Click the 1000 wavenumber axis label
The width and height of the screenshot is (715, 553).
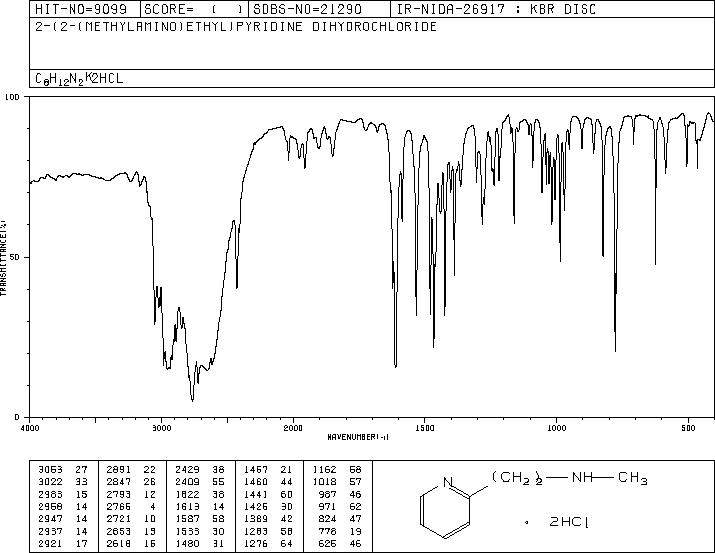pyautogui.click(x=556, y=428)
